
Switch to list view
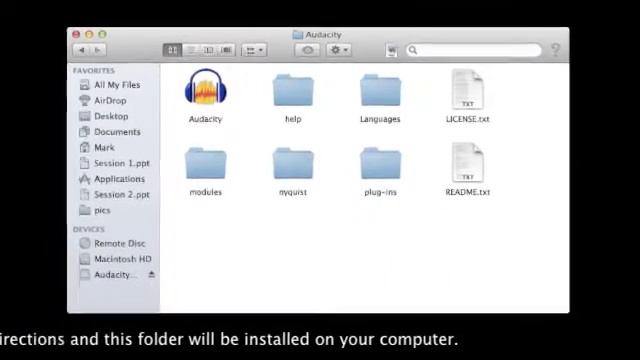(191, 50)
